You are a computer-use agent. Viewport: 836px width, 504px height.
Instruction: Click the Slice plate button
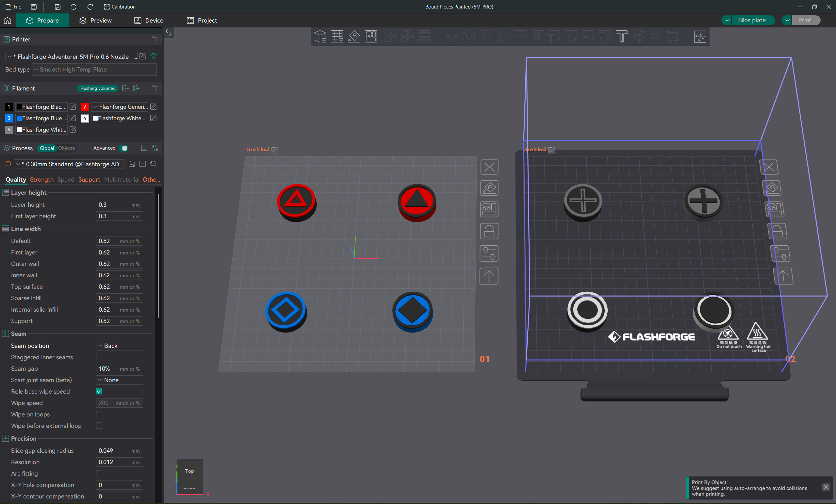(751, 20)
